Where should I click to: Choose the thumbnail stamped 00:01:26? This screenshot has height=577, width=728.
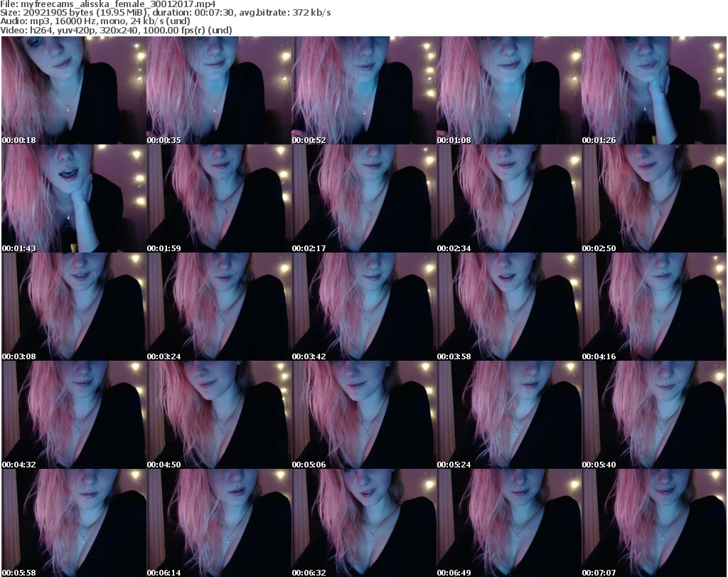tap(654, 90)
